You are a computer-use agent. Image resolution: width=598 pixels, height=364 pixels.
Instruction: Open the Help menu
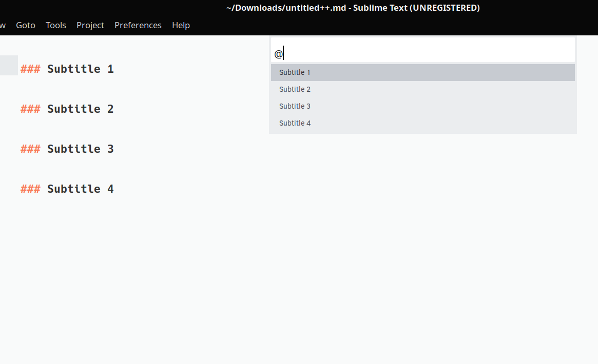coord(181,25)
